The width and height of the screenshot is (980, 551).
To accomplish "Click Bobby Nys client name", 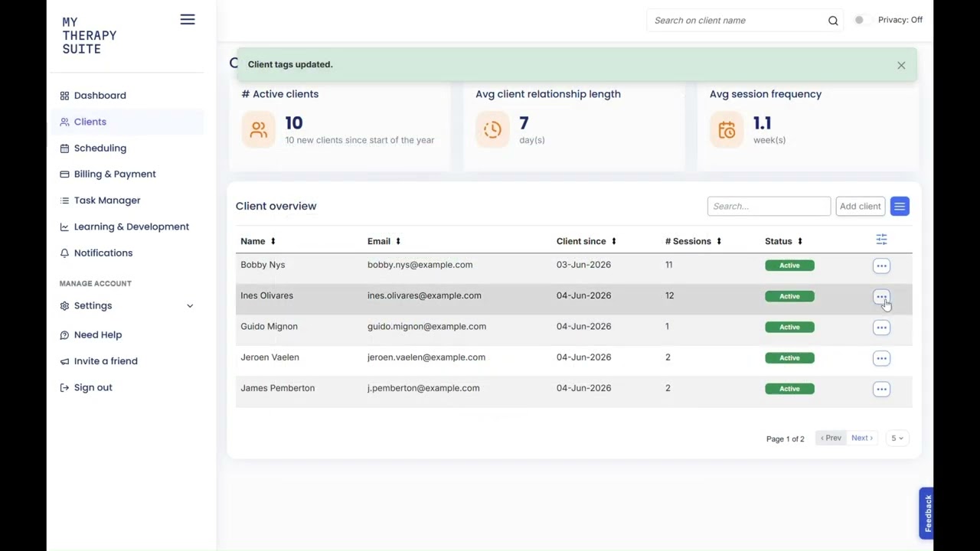I will [263, 265].
